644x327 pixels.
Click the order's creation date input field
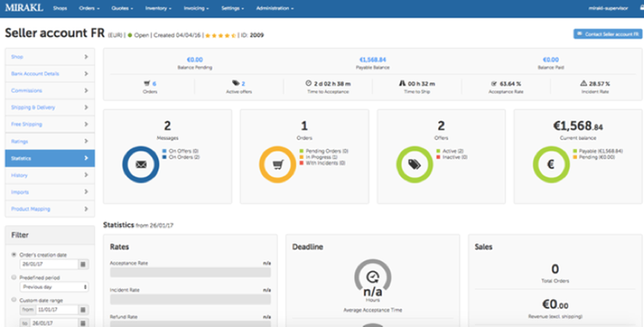click(x=49, y=264)
